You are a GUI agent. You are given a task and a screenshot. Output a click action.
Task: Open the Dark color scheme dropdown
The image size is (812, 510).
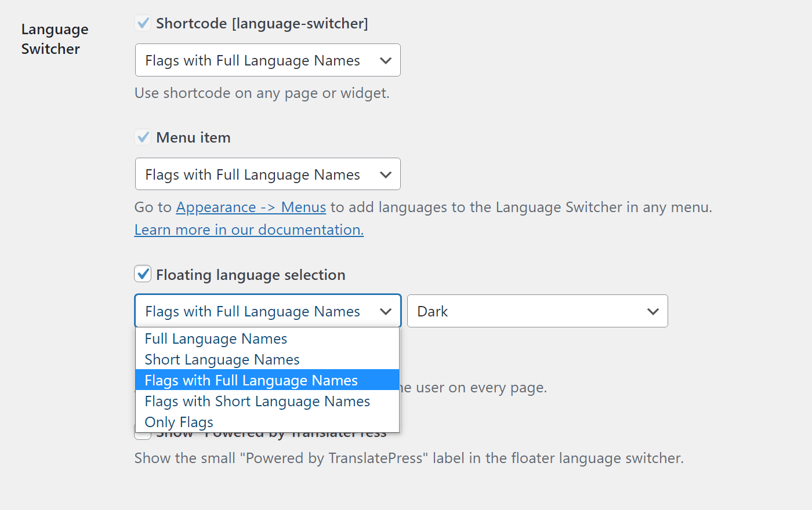tap(537, 311)
